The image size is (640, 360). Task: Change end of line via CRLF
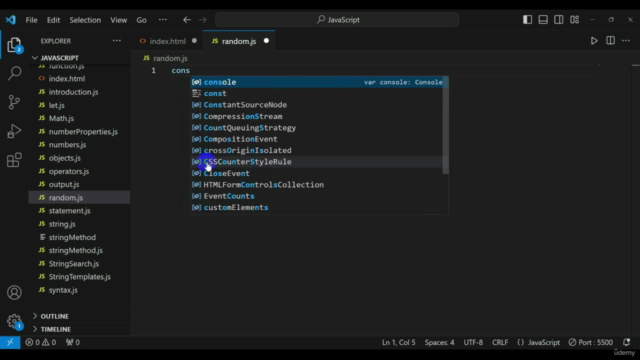pos(500,342)
